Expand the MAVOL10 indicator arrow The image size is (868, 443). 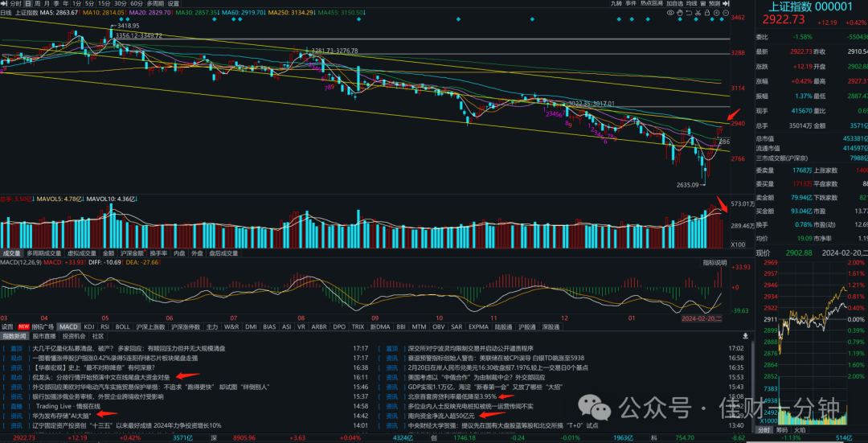(137, 199)
